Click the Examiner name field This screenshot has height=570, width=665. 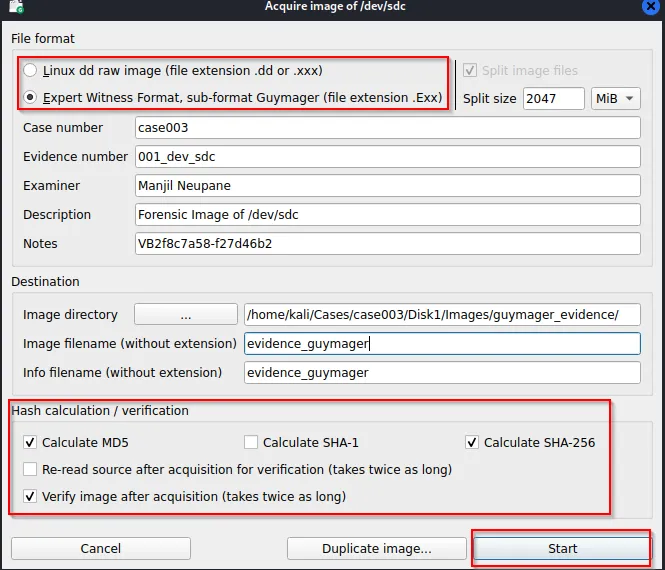tap(387, 186)
